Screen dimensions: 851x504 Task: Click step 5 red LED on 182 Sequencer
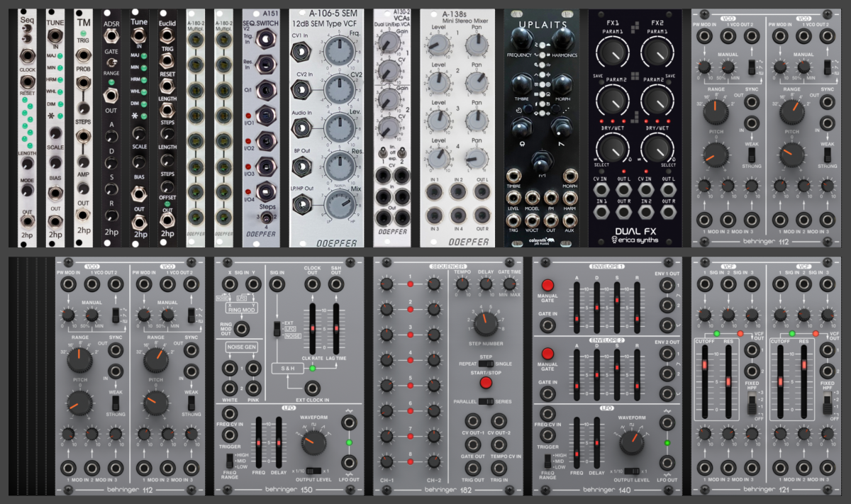[x=410, y=386]
